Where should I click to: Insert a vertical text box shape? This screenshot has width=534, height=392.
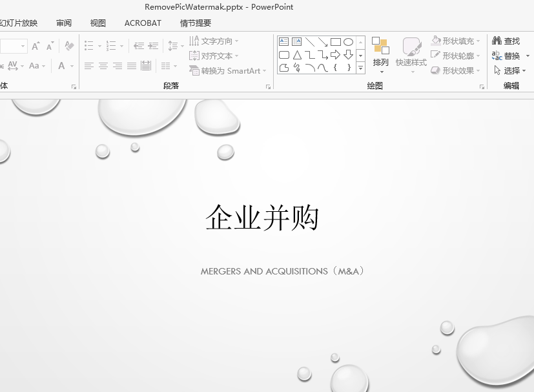tap(296, 42)
